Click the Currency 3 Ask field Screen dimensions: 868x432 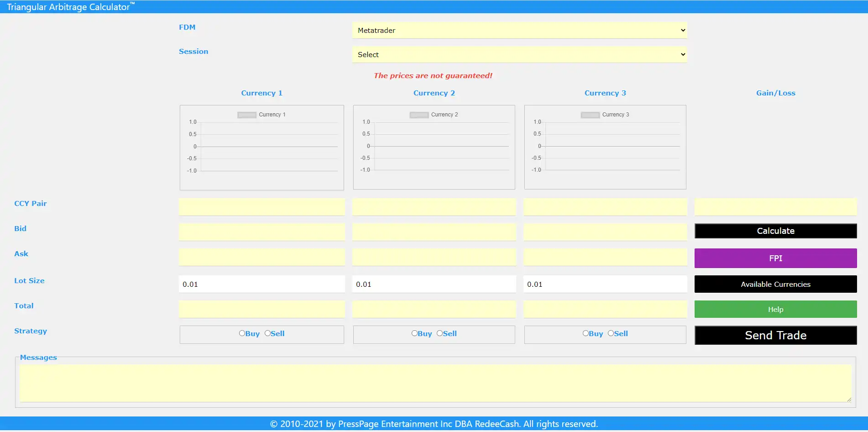[x=605, y=257]
